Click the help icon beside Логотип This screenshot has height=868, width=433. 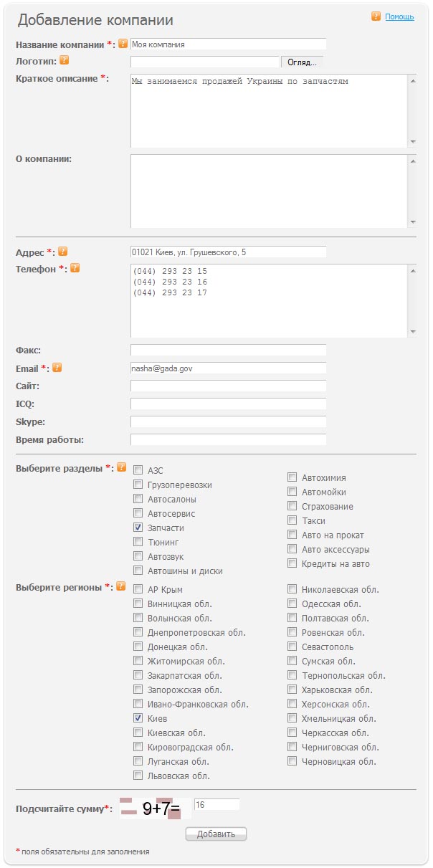pos(64,61)
